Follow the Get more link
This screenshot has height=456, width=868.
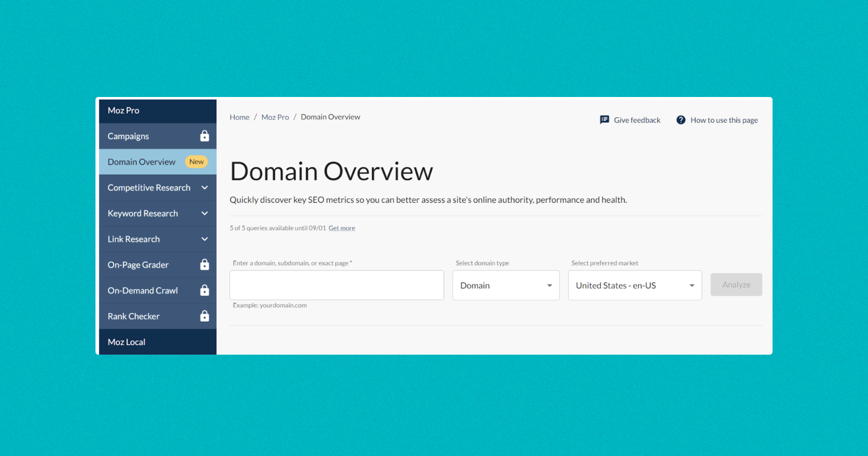[342, 228]
